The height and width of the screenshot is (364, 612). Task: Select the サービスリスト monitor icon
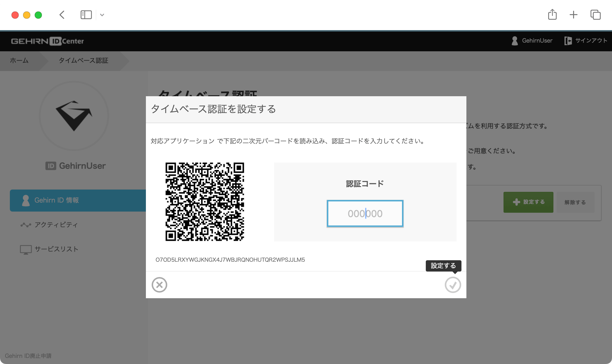pos(26,249)
